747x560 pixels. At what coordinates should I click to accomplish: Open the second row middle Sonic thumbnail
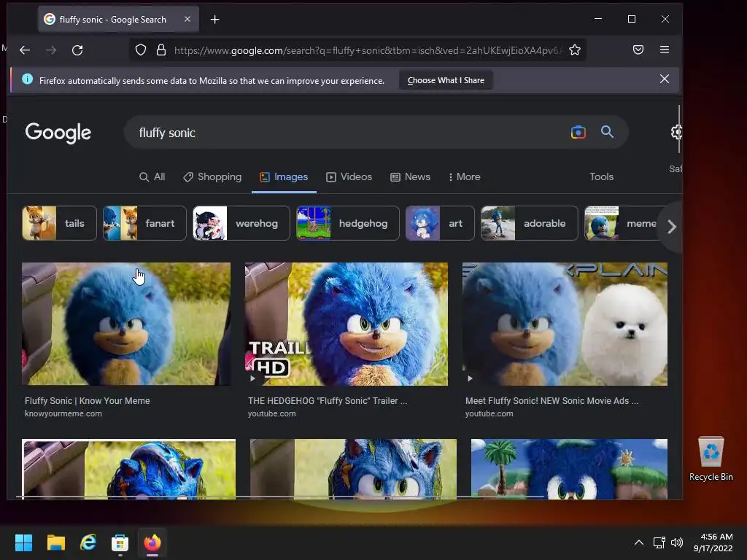click(354, 469)
